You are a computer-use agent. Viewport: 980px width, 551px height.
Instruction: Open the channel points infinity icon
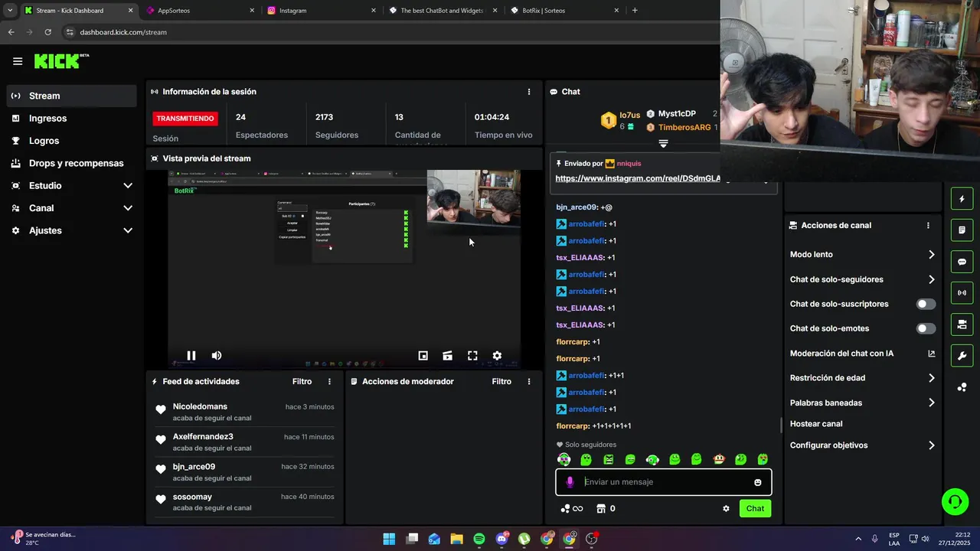(572, 508)
